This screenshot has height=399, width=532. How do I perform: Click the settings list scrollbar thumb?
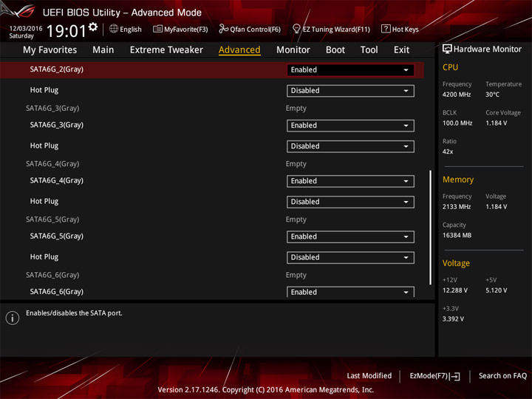tap(431, 228)
